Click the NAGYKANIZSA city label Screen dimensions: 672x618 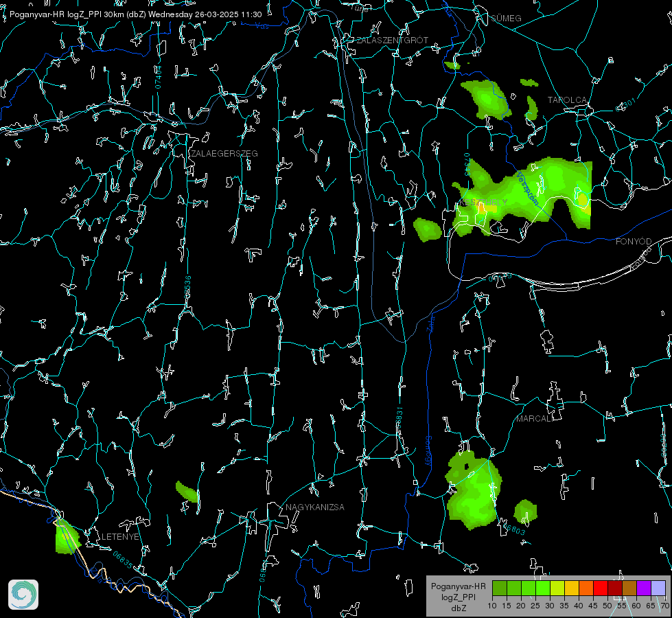[315, 507]
